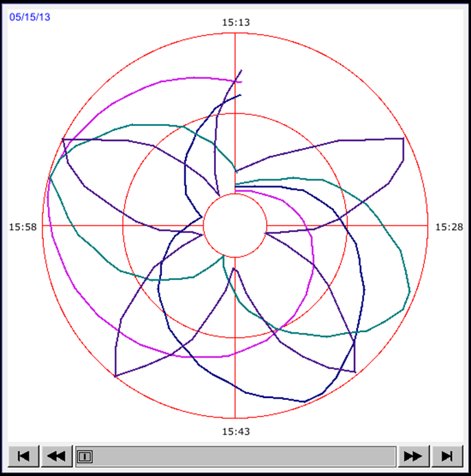Click the 15:28 time label
Viewport: 471px width, 476px height.
[x=449, y=227]
